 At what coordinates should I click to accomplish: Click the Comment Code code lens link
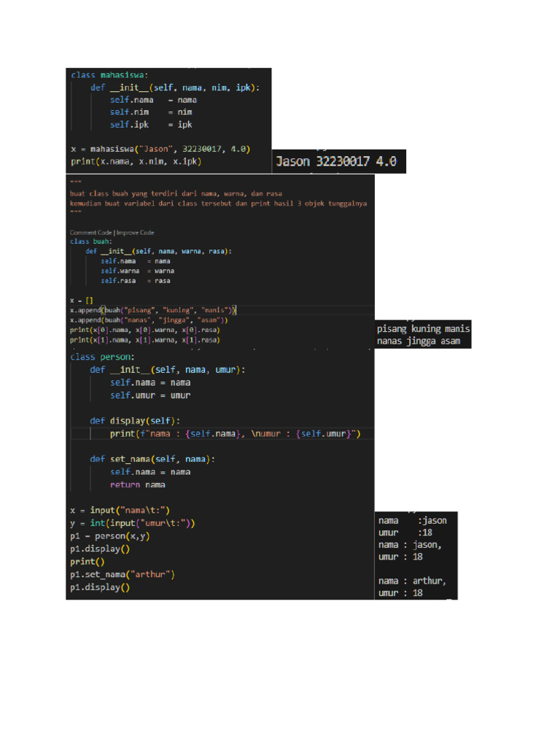click(x=90, y=233)
